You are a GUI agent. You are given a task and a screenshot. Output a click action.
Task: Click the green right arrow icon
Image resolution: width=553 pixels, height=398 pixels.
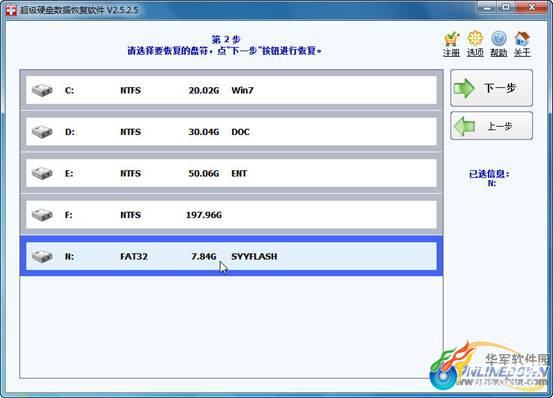[x=464, y=88]
